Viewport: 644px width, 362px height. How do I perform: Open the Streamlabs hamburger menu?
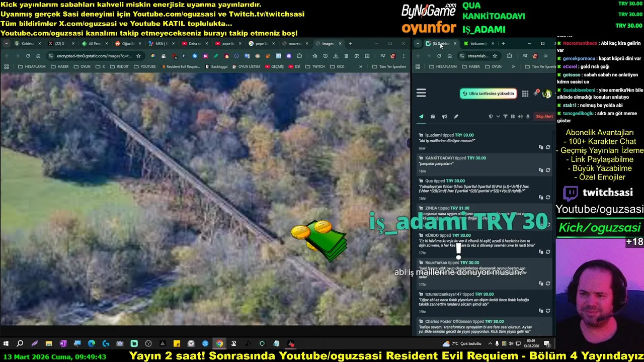(421, 93)
